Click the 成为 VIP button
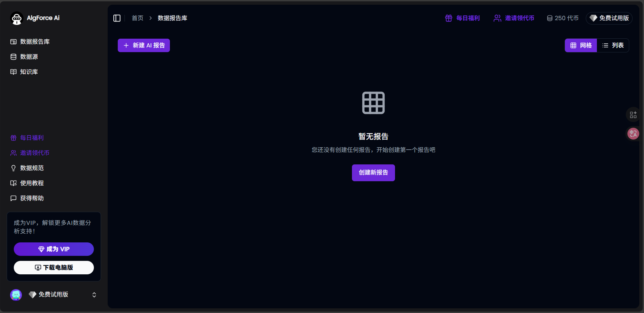The height and width of the screenshot is (313, 644). point(54,249)
